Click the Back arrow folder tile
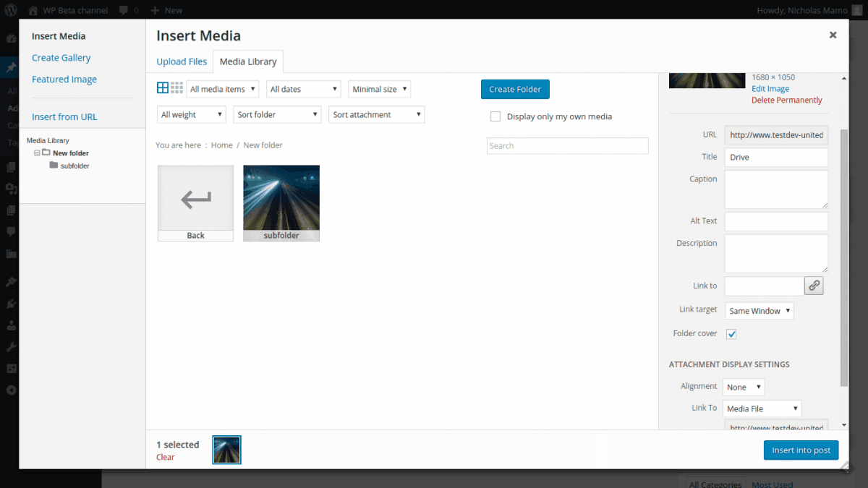Image resolution: width=868 pixels, height=488 pixels. pos(195,202)
